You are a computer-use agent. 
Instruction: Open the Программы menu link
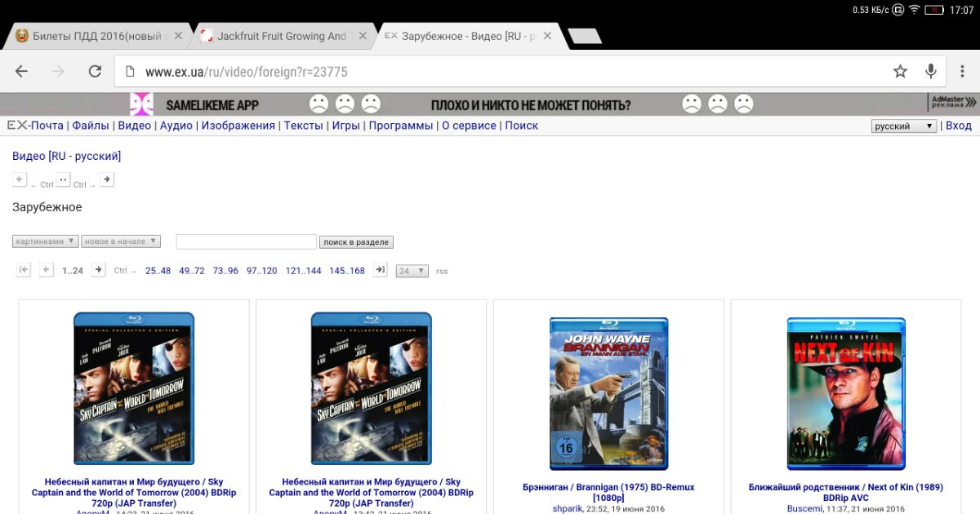(401, 126)
